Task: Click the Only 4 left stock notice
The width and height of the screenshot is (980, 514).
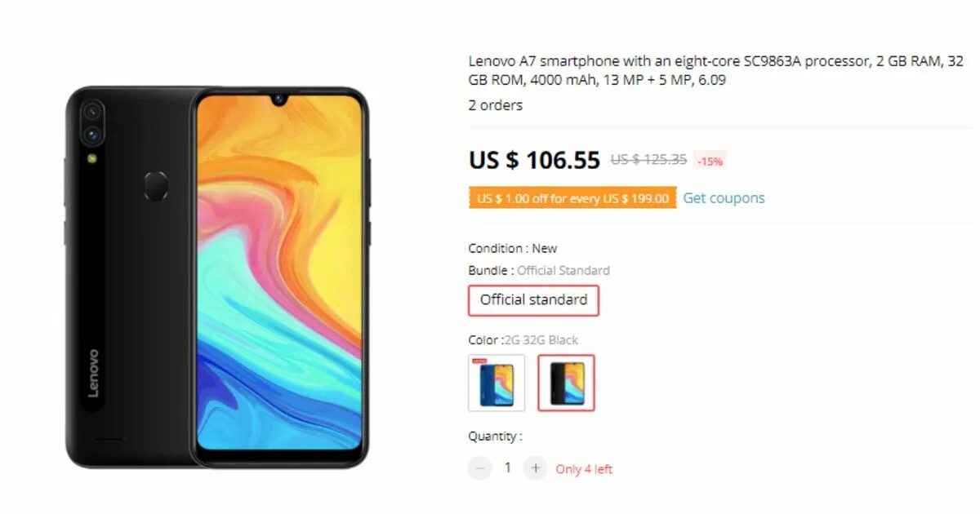Action: pyautogui.click(x=584, y=469)
